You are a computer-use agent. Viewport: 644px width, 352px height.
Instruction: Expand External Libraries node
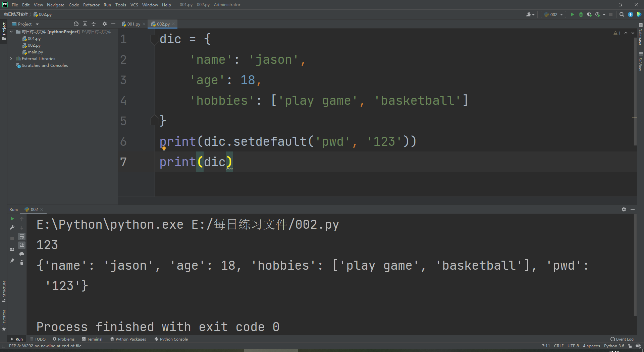(x=11, y=58)
